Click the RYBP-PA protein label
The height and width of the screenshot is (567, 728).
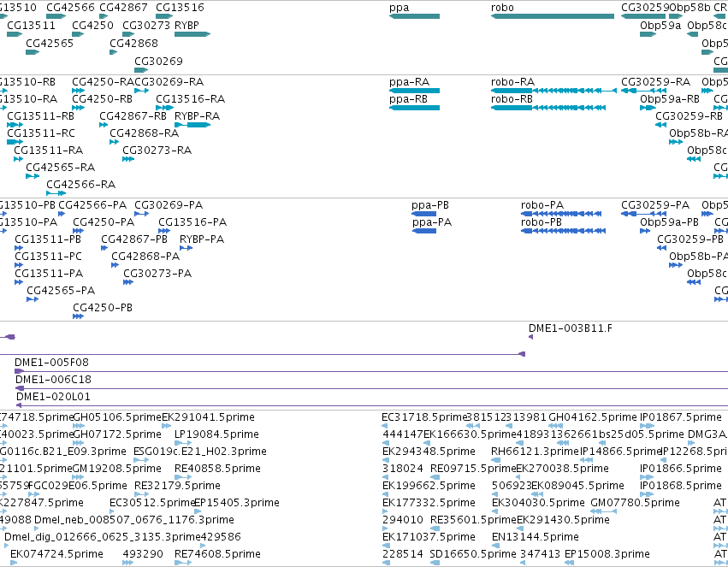coord(202,239)
